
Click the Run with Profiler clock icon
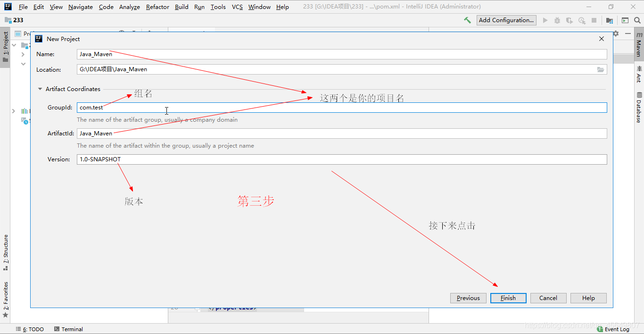pos(582,20)
